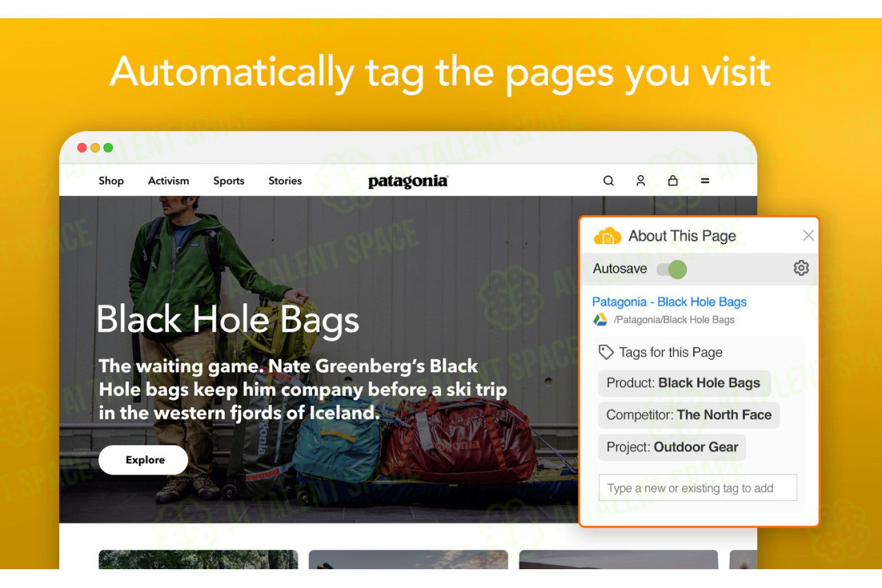Image resolution: width=882 pixels, height=588 pixels.
Task: Open the settings gear in the panel
Action: 801,268
